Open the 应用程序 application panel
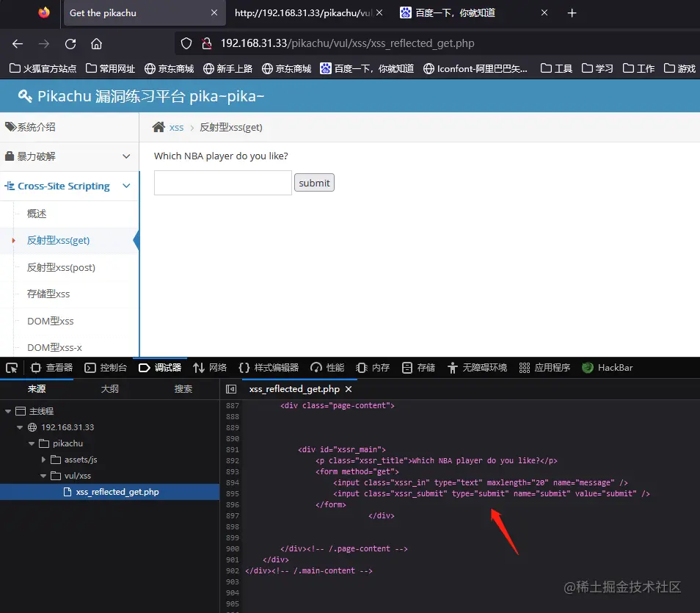The width and height of the screenshot is (700, 613). pyautogui.click(x=544, y=368)
